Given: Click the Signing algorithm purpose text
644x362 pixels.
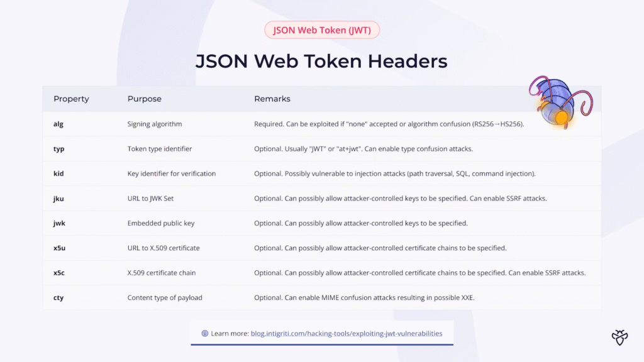Looking at the screenshot, I should [155, 124].
